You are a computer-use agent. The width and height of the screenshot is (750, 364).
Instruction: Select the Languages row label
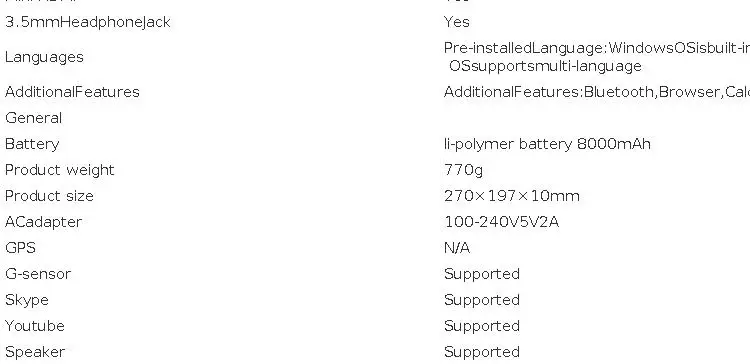pos(44,57)
